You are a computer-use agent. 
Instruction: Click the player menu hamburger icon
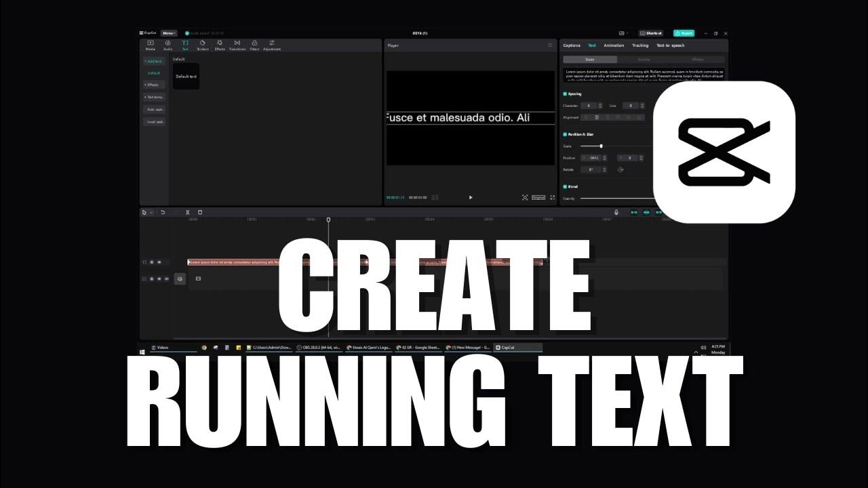(x=550, y=45)
